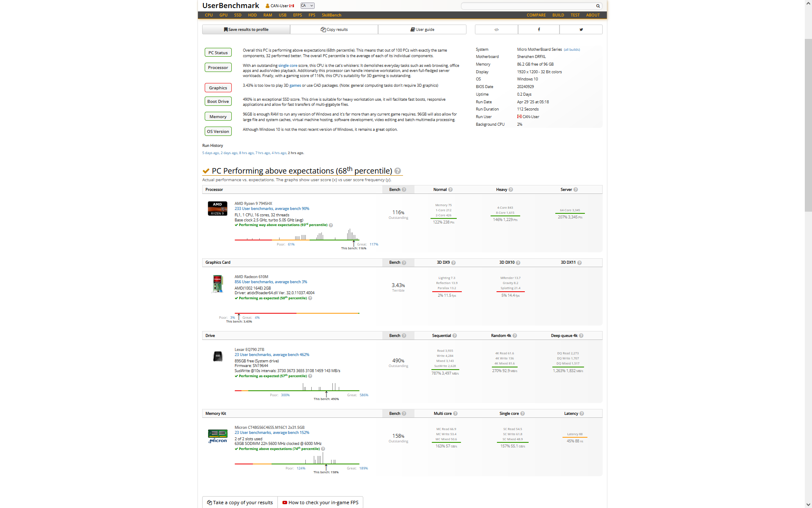Open help icon next to Sequential column

point(455,336)
